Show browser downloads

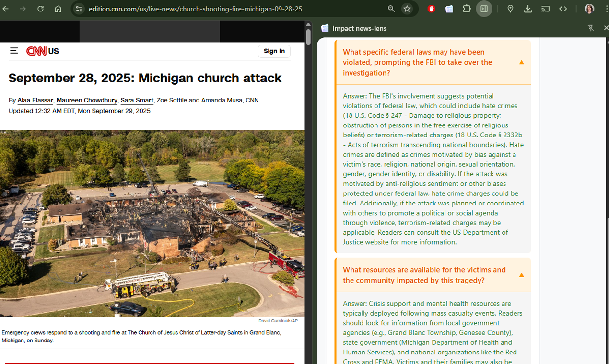tap(528, 9)
